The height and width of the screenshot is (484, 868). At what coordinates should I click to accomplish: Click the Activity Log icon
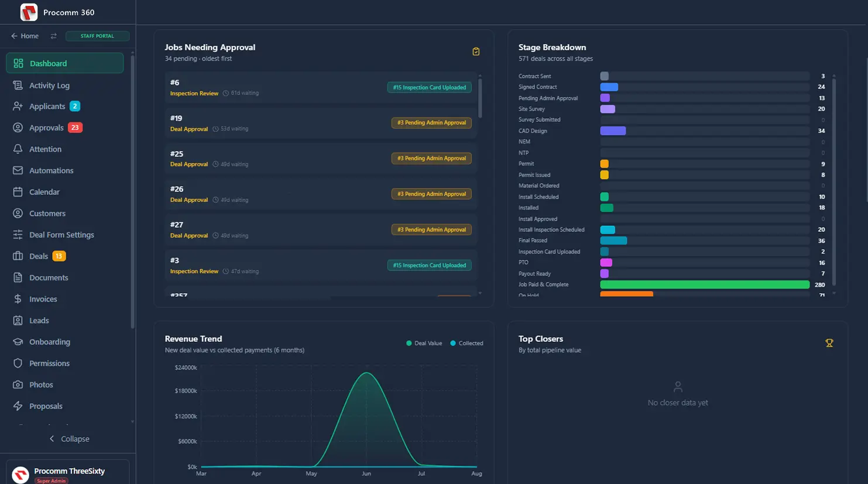pyautogui.click(x=18, y=85)
